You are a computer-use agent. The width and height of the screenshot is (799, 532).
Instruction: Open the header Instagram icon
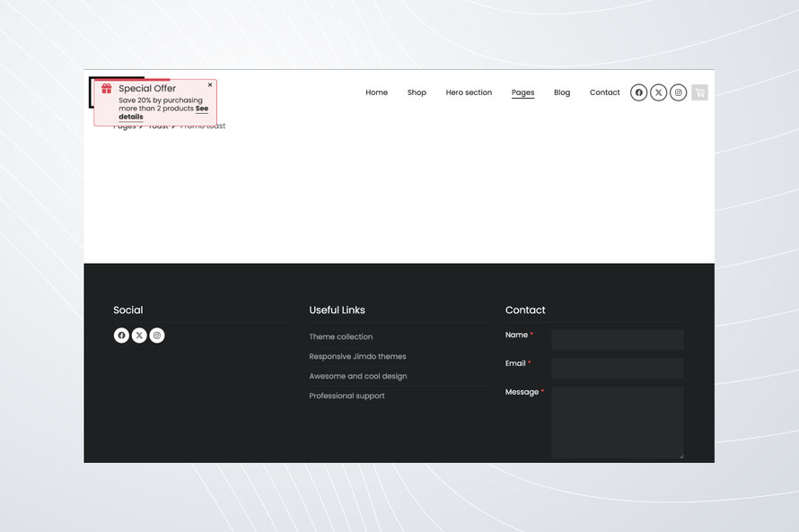678,92
